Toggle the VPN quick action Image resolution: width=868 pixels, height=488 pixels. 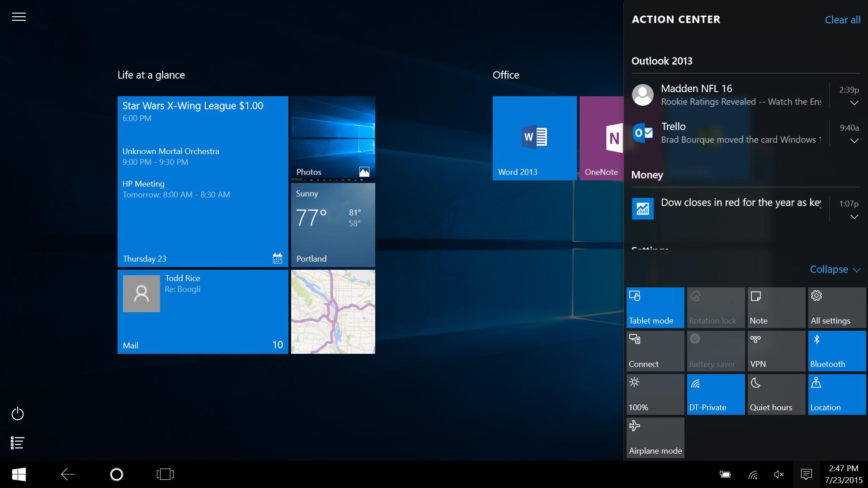click(777, 351)
